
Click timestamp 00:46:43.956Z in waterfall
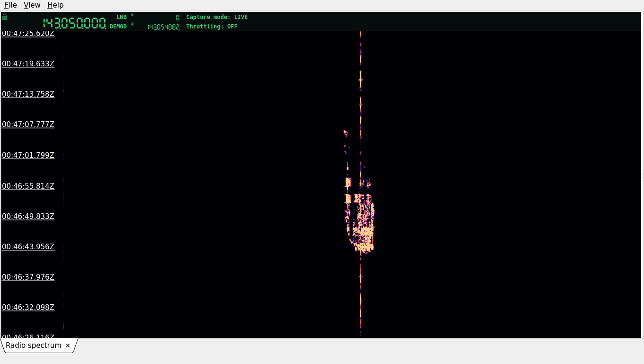28,246
